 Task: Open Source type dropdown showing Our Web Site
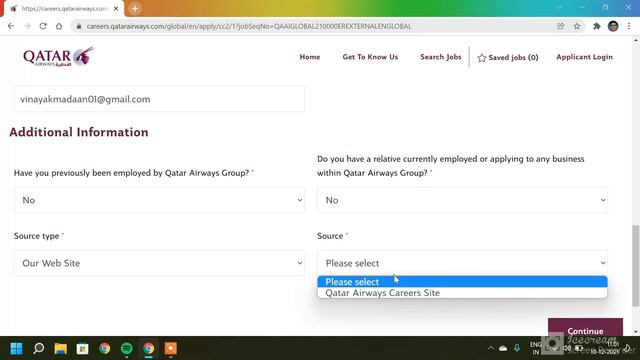159,263
